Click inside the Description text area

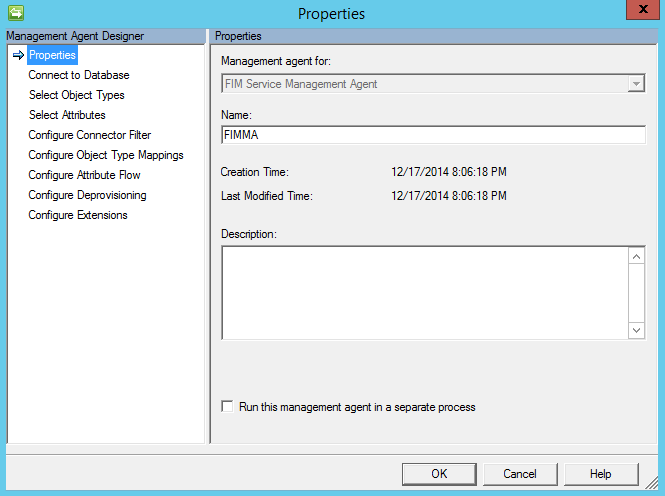pos(425,293)
